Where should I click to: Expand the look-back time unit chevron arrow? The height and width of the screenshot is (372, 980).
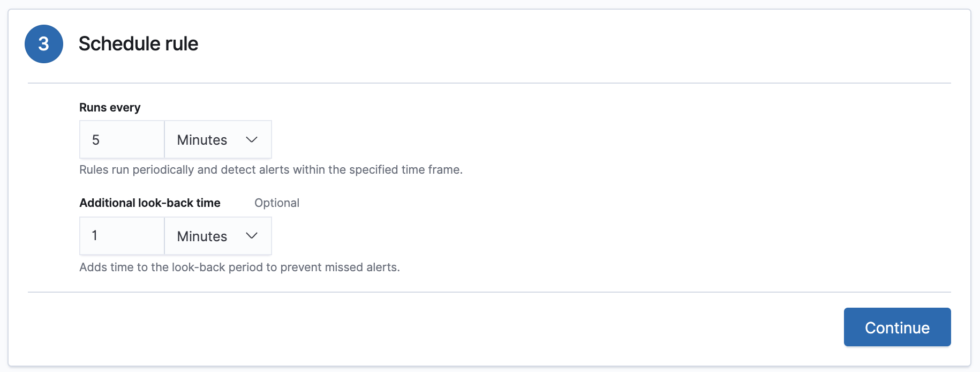click(x=252, y=236)
